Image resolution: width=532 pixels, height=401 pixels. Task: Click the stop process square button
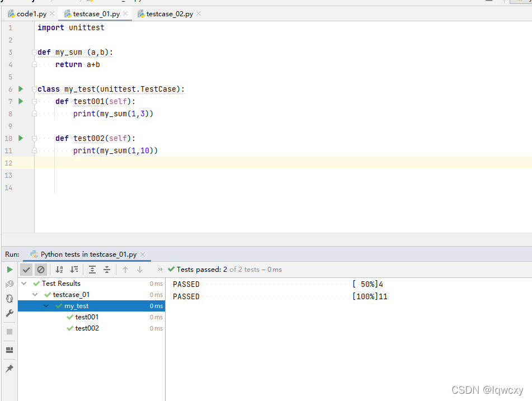10,332
